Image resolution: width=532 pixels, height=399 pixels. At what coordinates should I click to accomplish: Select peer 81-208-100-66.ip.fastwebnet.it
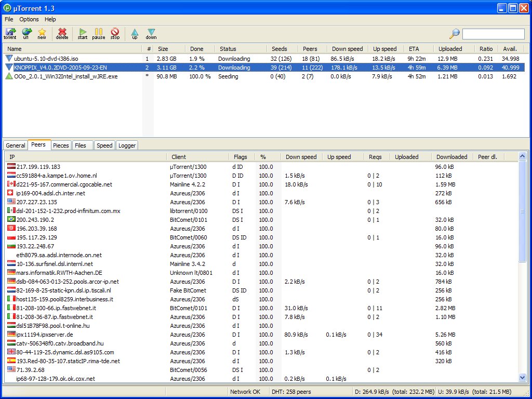(x=261, y=308)
